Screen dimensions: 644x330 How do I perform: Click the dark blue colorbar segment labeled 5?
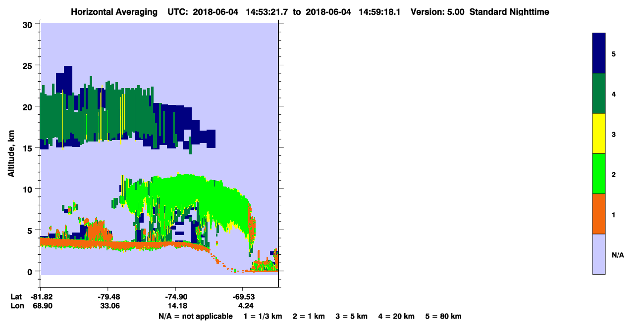[x=599, y=53]
